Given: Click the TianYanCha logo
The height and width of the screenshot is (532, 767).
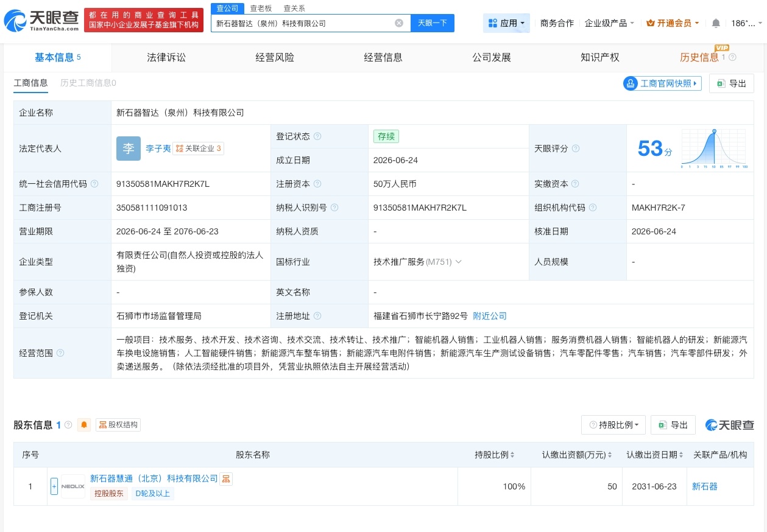Looking at the screenshot, I should 41,20.
